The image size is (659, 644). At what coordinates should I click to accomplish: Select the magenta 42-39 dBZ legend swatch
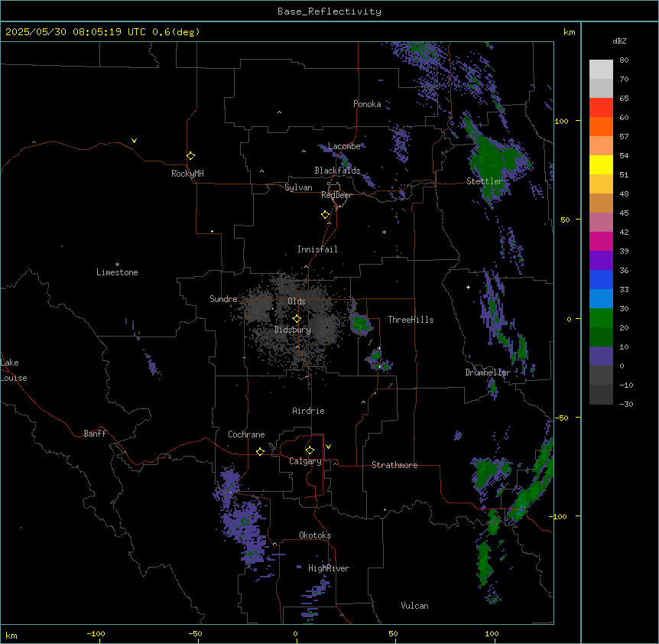(601, 241)
